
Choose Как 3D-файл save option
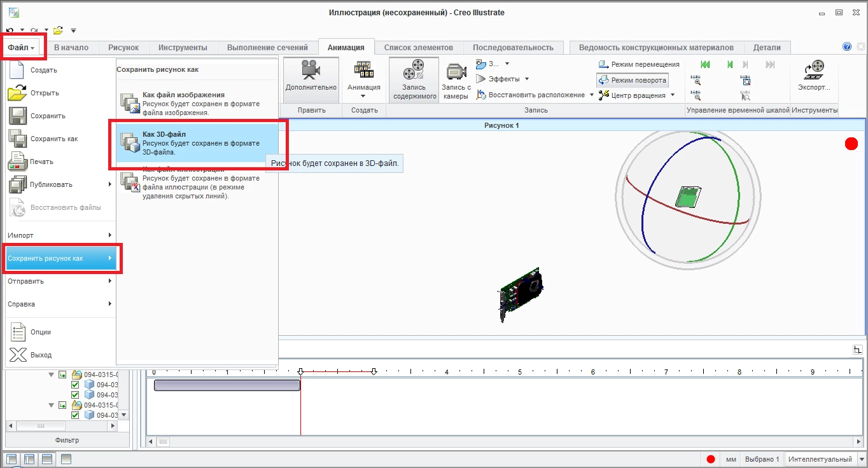(198, 143)
